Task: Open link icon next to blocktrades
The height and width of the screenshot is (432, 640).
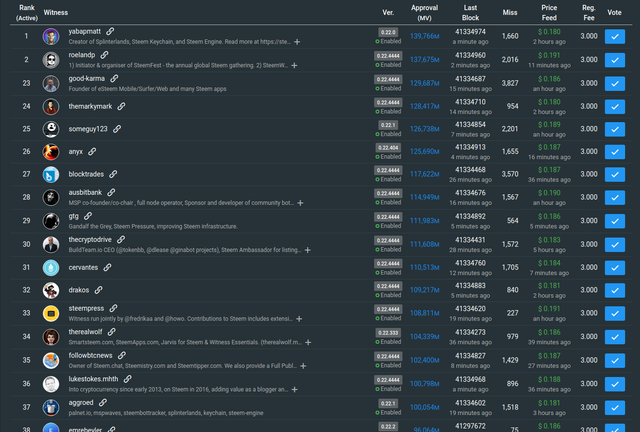Action: pyautogui.click(x=113, y=174)
